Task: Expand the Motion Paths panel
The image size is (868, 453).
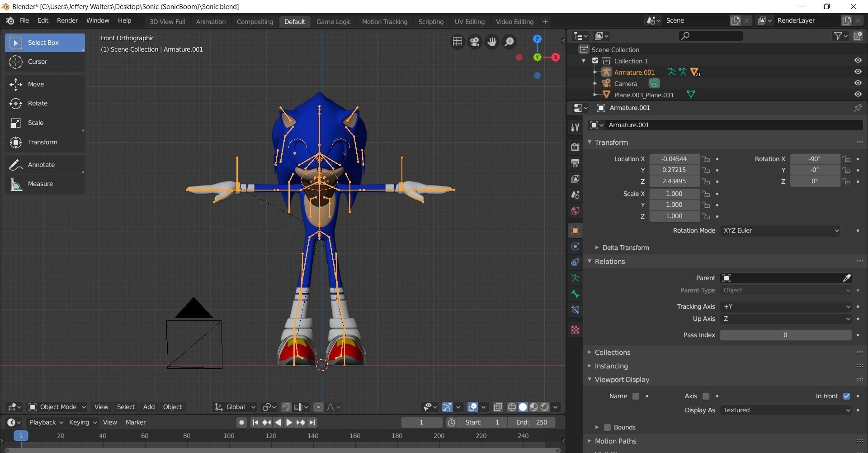Action: (615, 441)
